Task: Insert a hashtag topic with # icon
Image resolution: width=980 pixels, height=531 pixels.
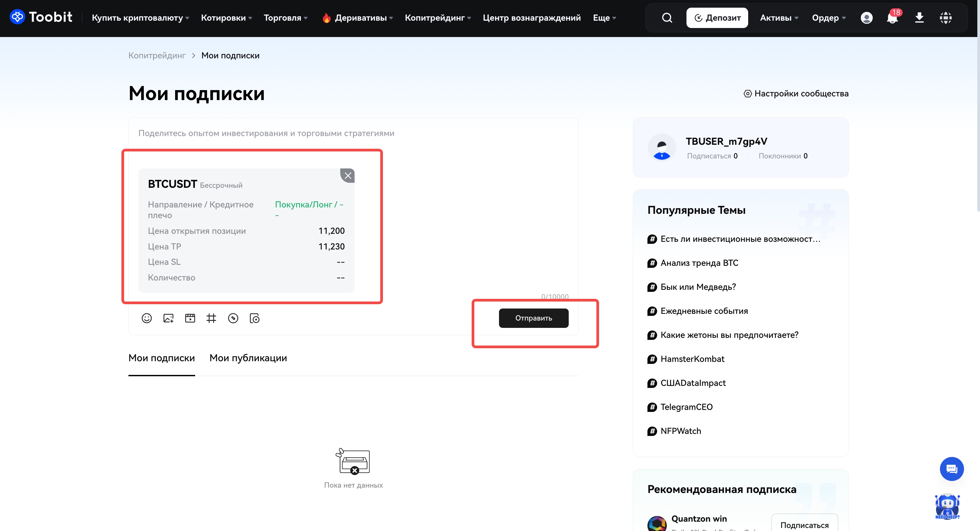Action: (211, 318)
